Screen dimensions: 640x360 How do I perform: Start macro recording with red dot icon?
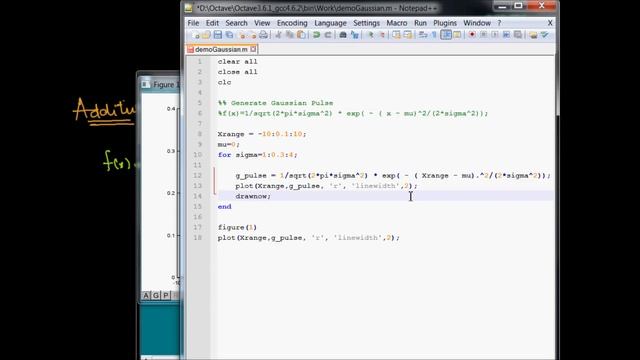point(472,35)
